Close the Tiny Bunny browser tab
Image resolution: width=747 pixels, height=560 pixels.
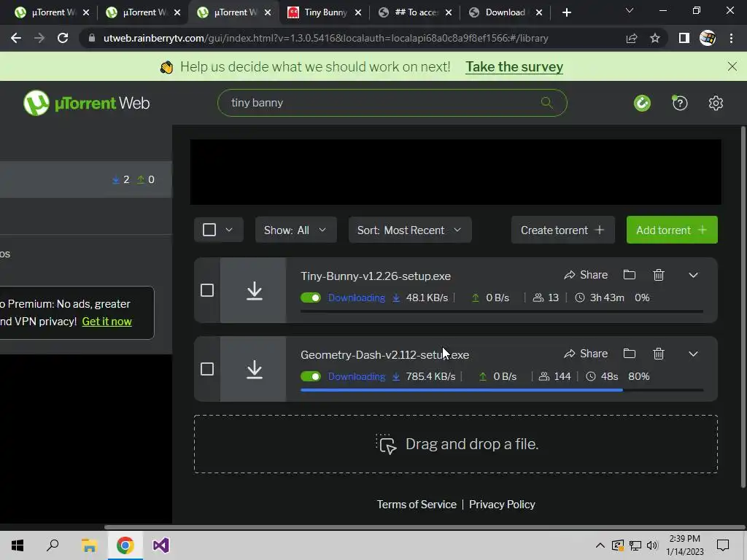click(358, 12)
